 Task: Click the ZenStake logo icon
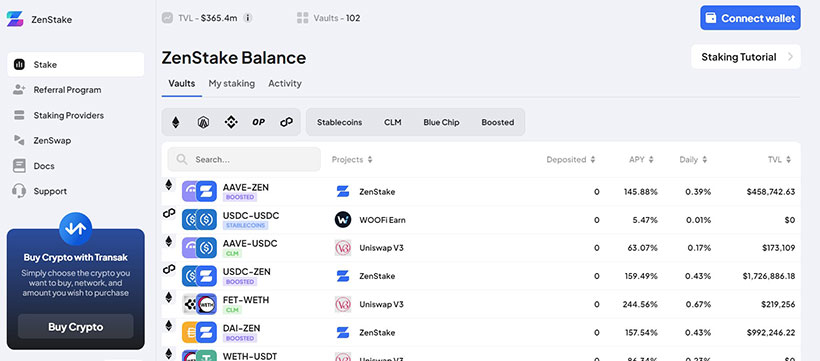tap(15, 19)
